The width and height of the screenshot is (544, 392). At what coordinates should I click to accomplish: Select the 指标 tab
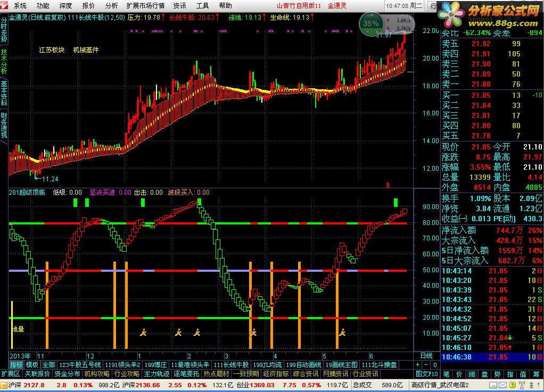pyautogui.click(x=17, y=365)
